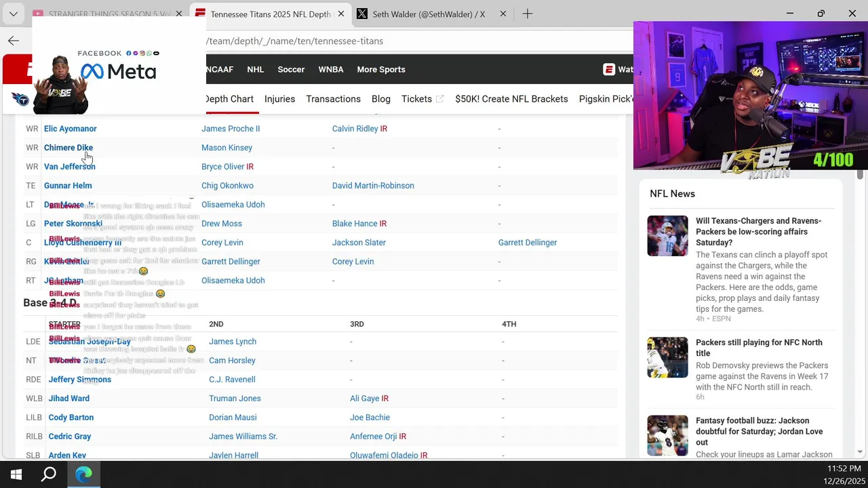Open David Martin-Robinson player link
The height and width of the screenshot is (488, 868).
373,186
